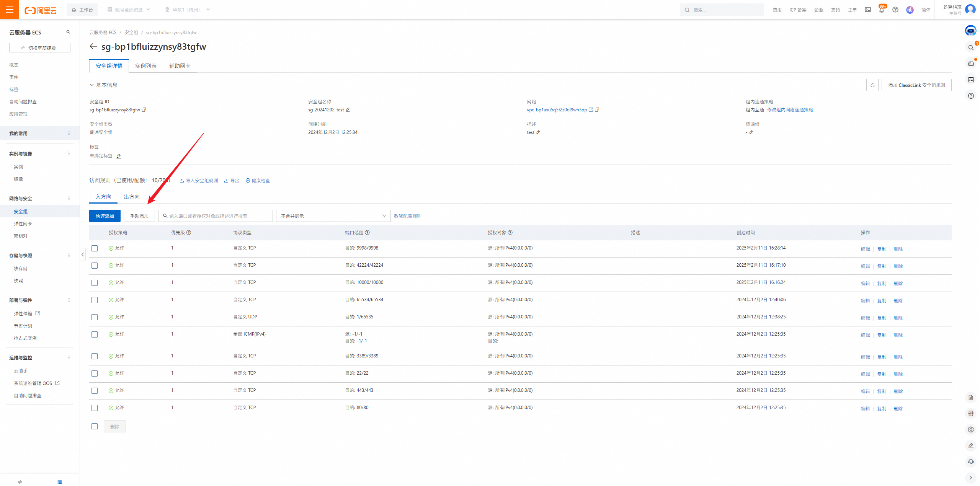Edit the tags with the pencil icon

119,156
